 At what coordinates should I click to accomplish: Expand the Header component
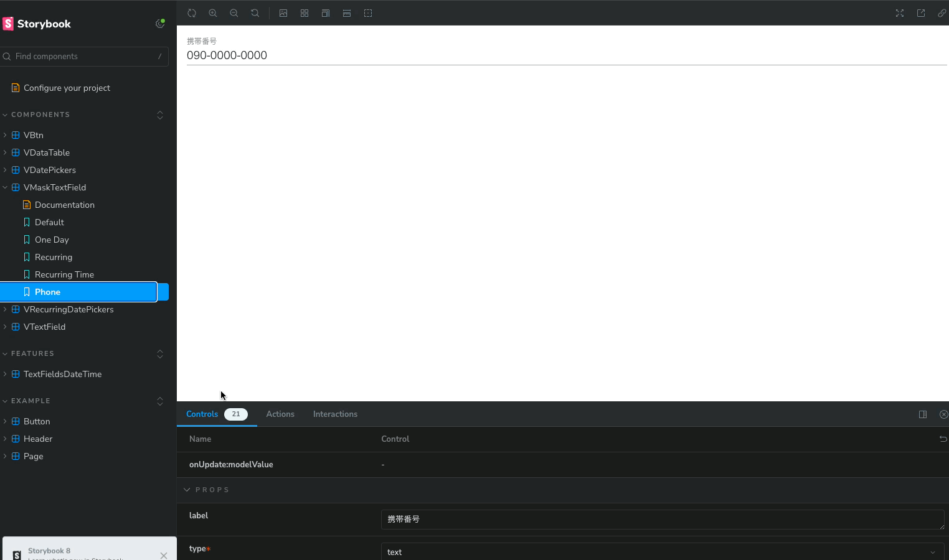(37, 439)
